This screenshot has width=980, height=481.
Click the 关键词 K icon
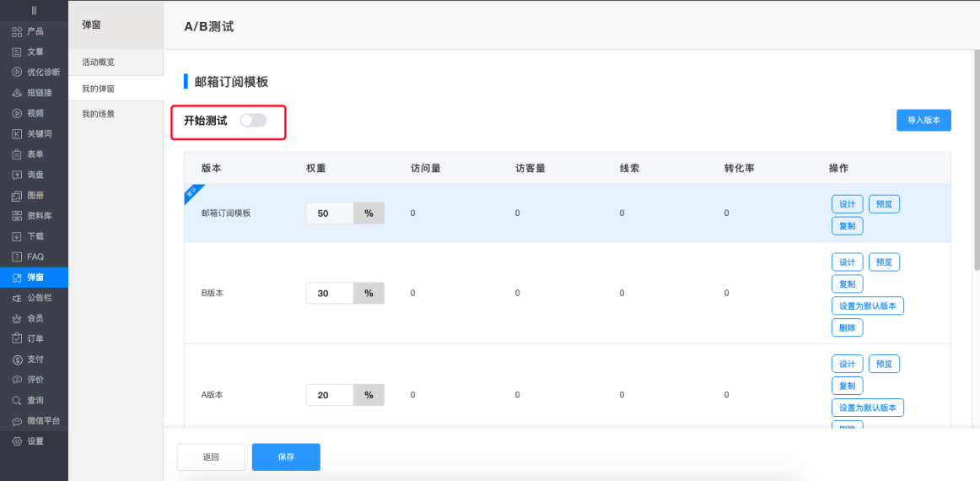coord(17,134)
